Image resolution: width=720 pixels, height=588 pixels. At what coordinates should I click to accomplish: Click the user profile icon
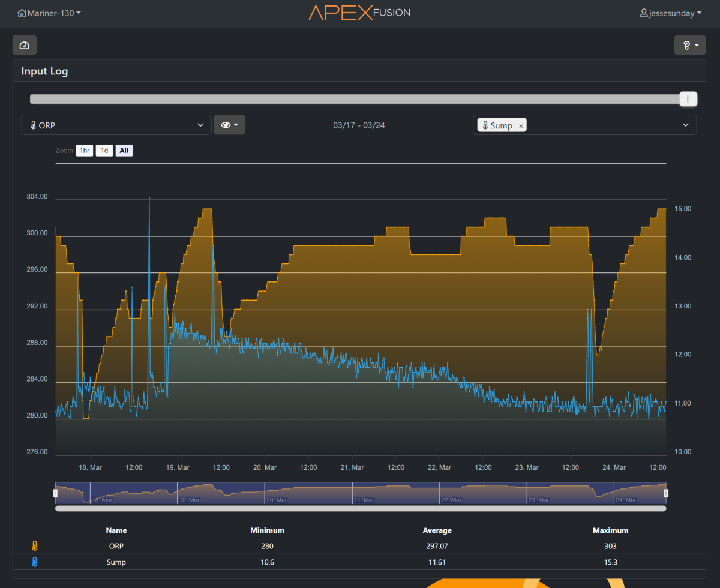click(644, 13)
